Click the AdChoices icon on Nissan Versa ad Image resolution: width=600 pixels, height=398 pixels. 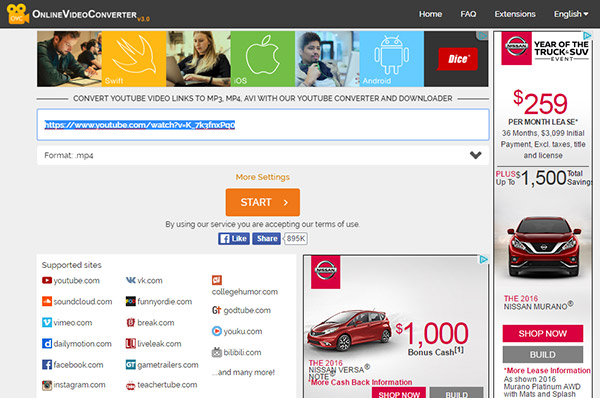tap(483, 259)
